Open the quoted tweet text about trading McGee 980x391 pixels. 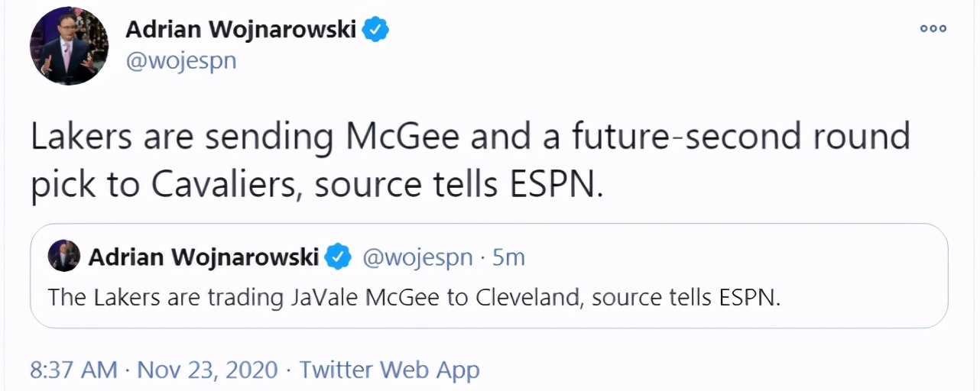(414, 296)
